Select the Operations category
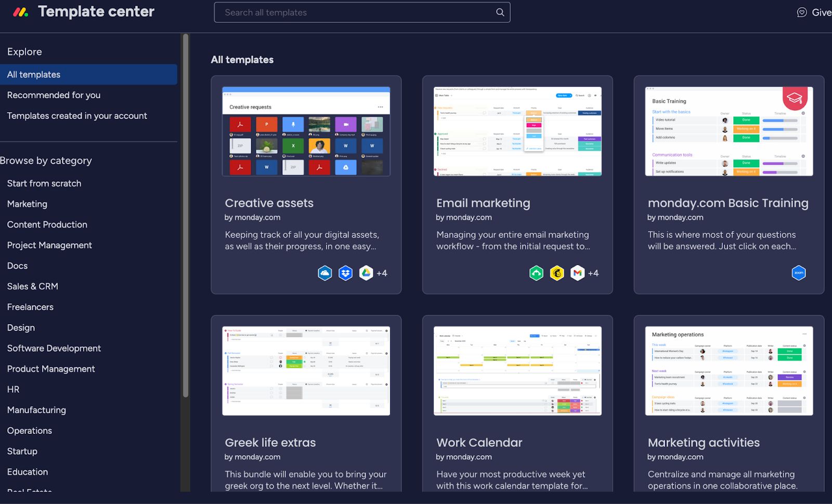 tap(30, 431)
